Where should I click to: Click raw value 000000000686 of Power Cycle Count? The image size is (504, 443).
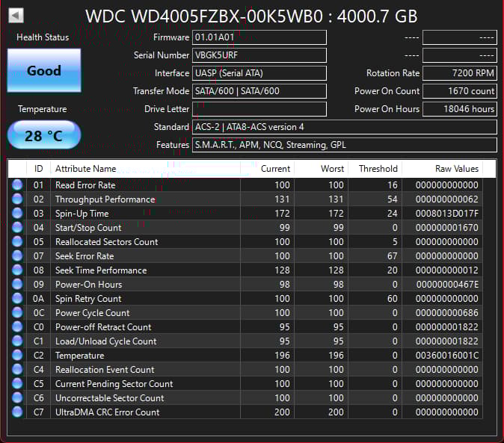coord(446,313)
